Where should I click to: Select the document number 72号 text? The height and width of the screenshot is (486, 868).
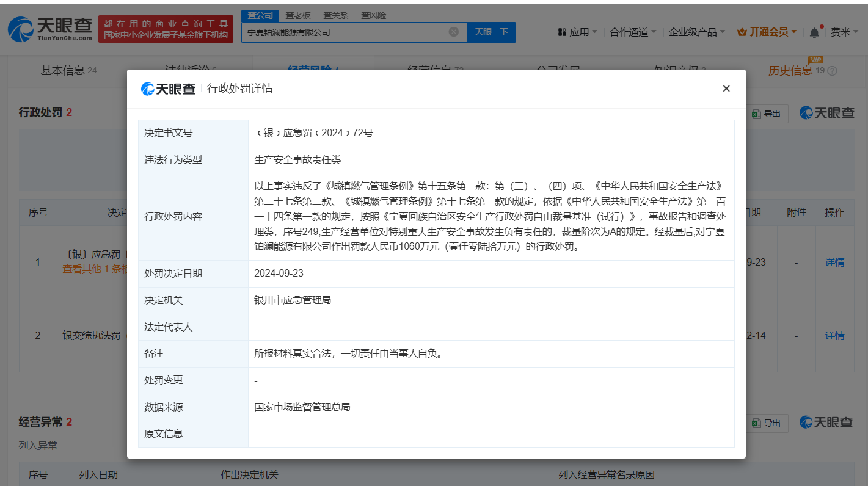[362, 132]
